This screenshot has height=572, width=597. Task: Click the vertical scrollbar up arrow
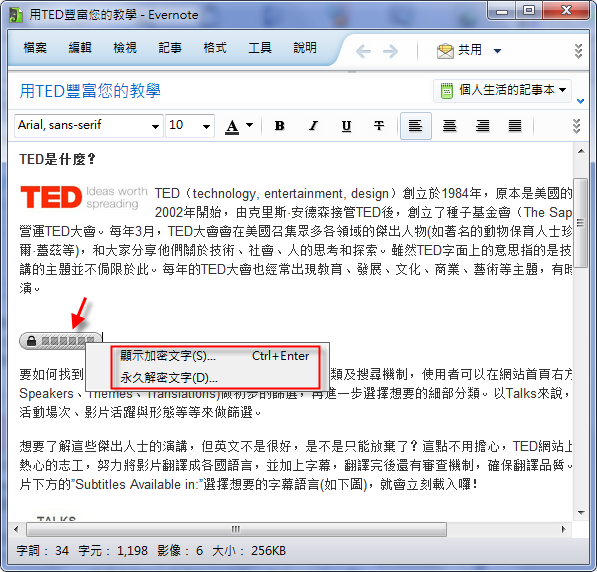tap(581, 151)
